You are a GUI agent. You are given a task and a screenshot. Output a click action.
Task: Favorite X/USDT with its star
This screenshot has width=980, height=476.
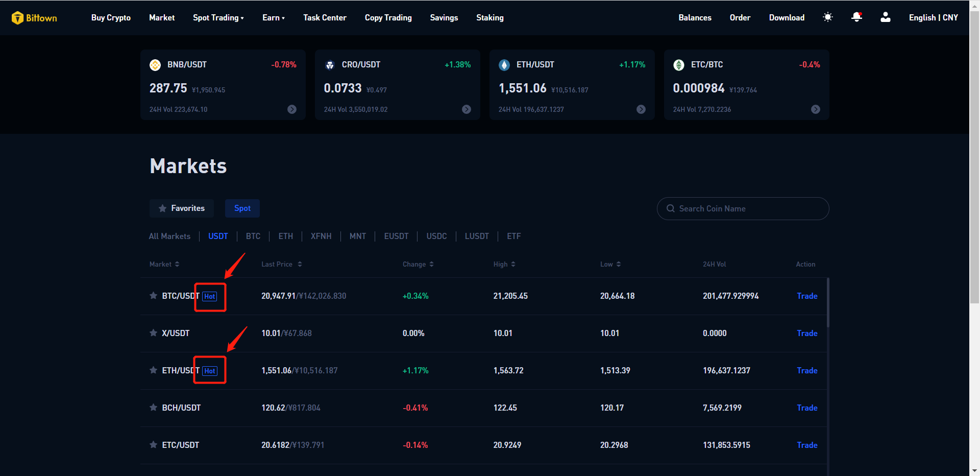coord(153,333)
